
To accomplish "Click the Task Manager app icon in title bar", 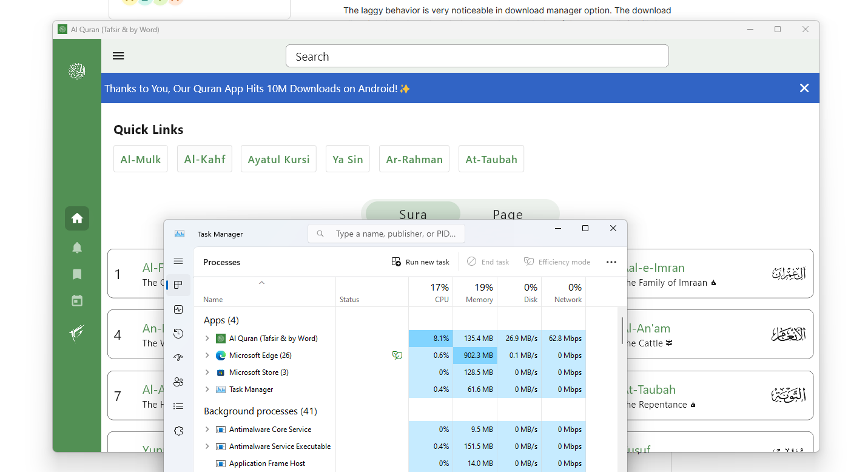I will tap(180, 234).
